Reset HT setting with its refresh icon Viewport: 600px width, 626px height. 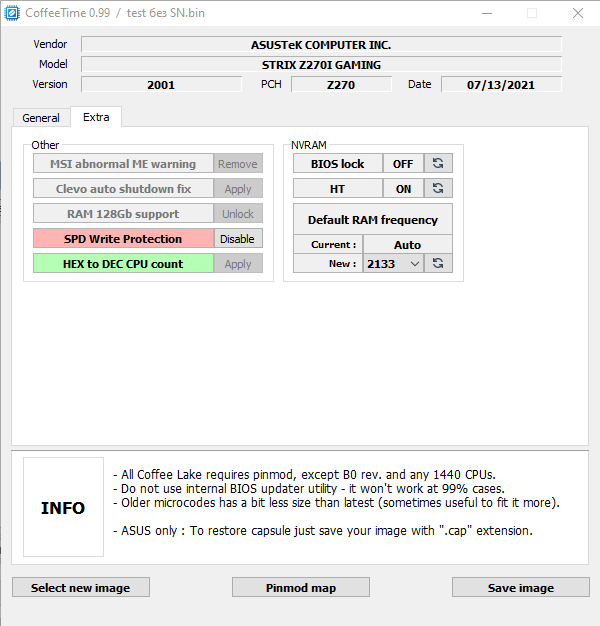438,188
